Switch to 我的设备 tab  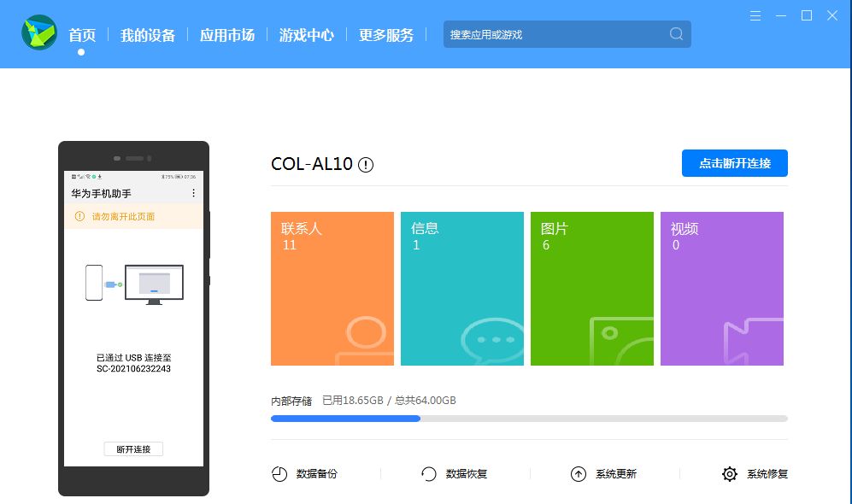147,35
